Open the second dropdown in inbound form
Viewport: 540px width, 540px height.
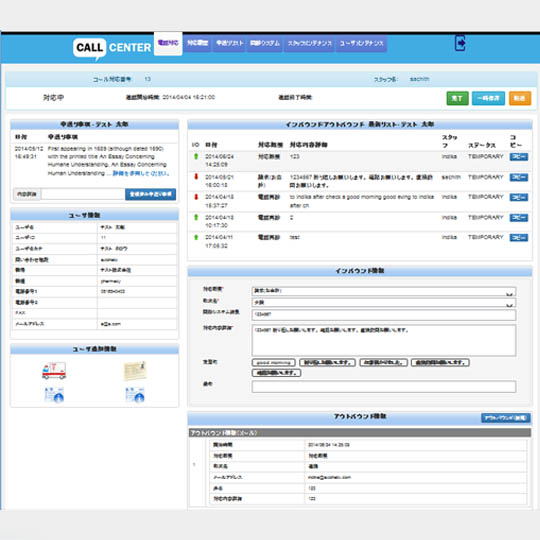coord(384,303)
